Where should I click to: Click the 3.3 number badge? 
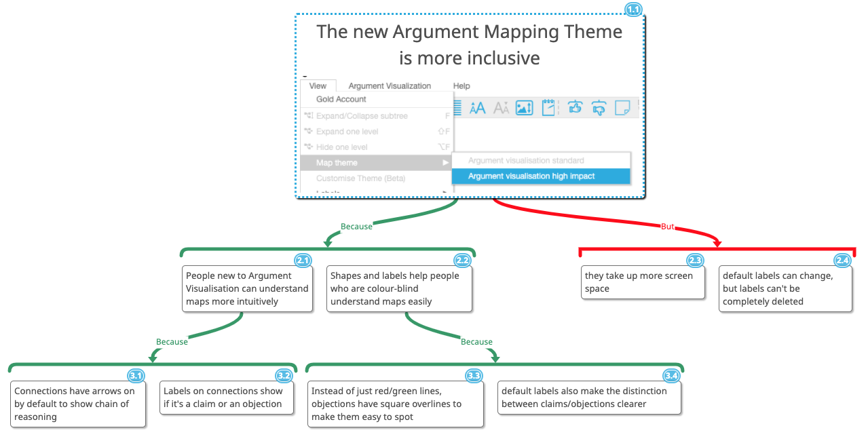474,375
